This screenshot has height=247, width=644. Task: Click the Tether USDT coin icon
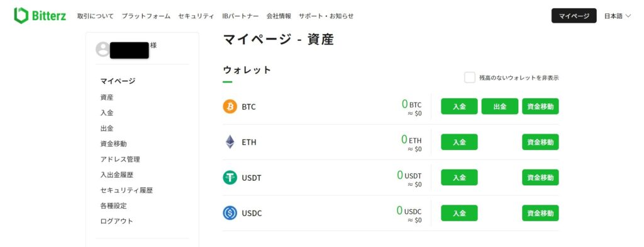230,178
